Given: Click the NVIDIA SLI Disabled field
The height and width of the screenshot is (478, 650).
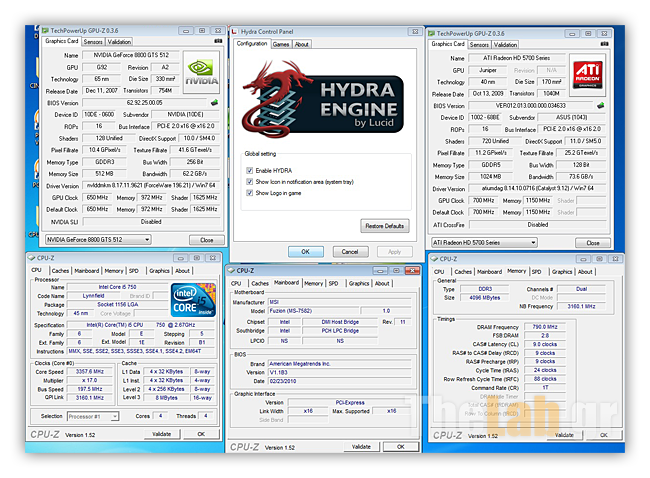Looking at the screenshot, I should point(151,222).
